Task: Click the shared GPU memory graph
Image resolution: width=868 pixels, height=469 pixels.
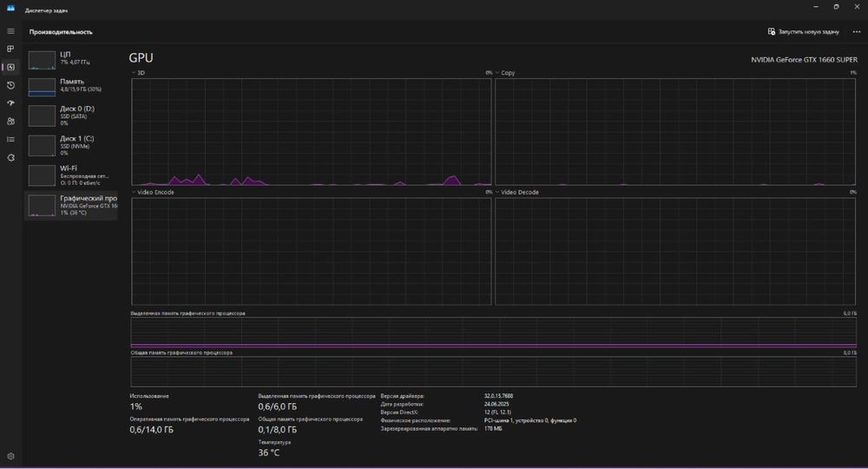Action: 493,372
